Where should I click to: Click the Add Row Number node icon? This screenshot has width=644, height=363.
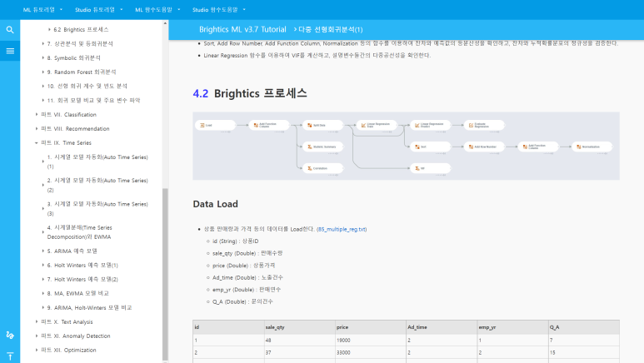click(471, 147)
